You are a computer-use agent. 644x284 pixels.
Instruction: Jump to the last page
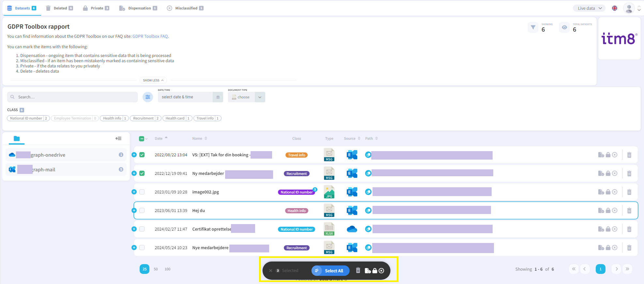(627, 269)
